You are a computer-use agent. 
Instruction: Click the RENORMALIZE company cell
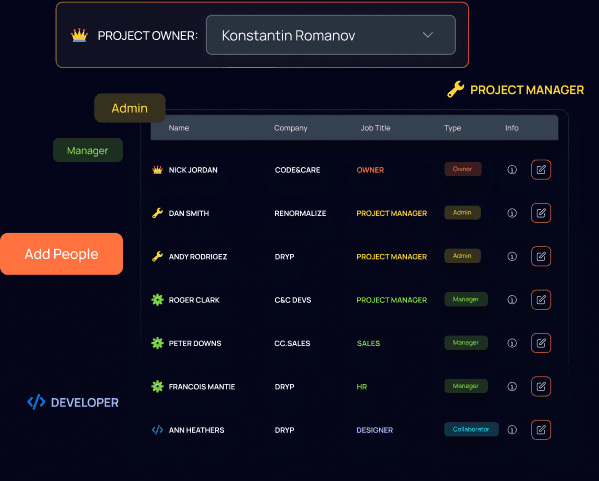[300, 213]
